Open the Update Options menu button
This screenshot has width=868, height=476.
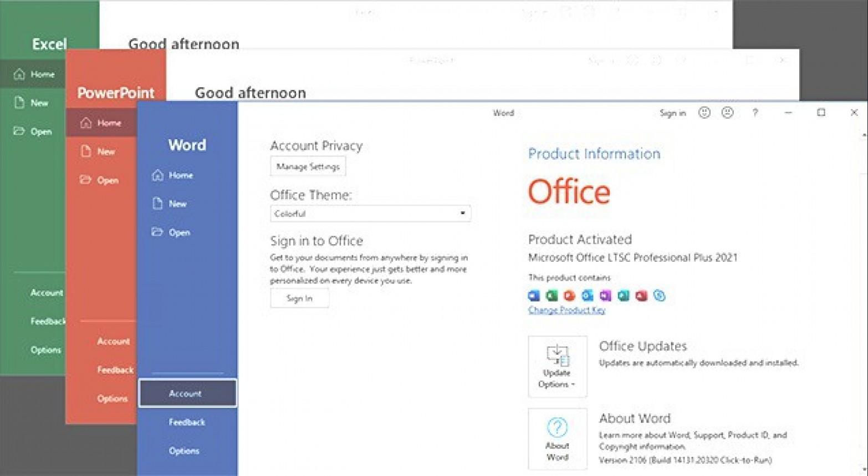point(557,367)
